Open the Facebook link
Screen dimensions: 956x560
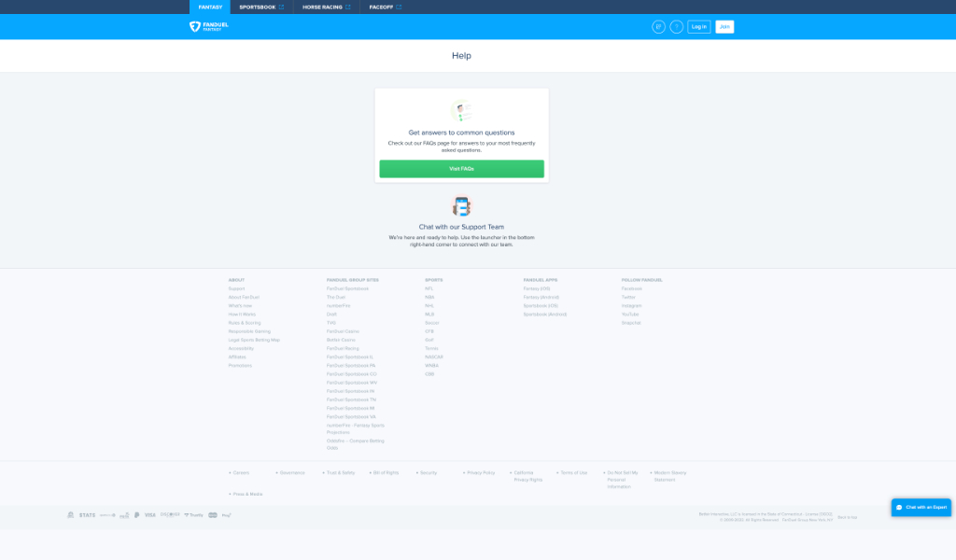coord(632,288)
